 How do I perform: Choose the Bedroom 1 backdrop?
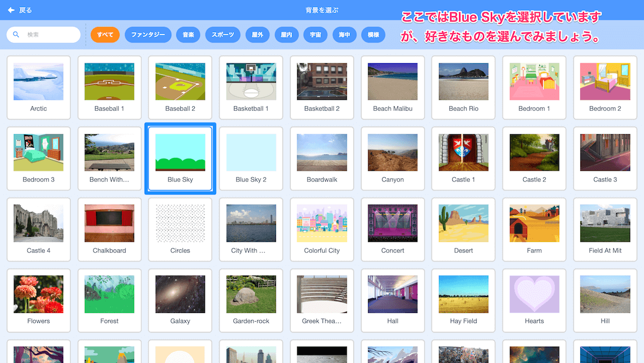pyautogui.click(x=535, y=88)
